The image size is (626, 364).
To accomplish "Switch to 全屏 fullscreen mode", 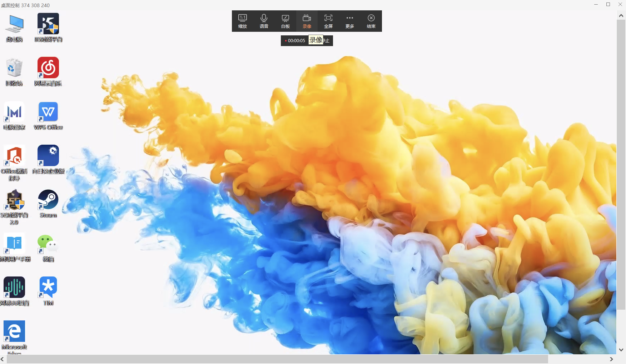I will [328, 21].
